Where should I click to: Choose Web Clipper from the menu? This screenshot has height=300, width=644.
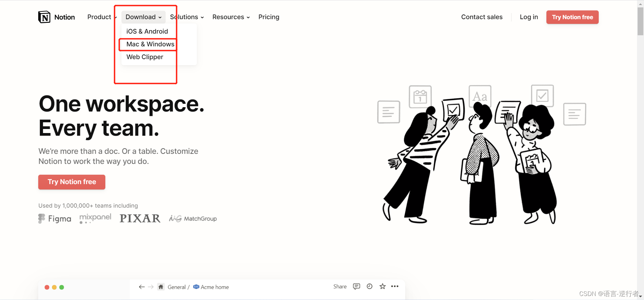coord(145,57)
